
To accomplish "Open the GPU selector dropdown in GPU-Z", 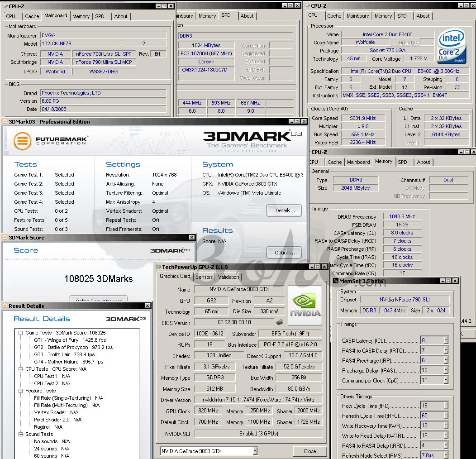I will [255, 451].
